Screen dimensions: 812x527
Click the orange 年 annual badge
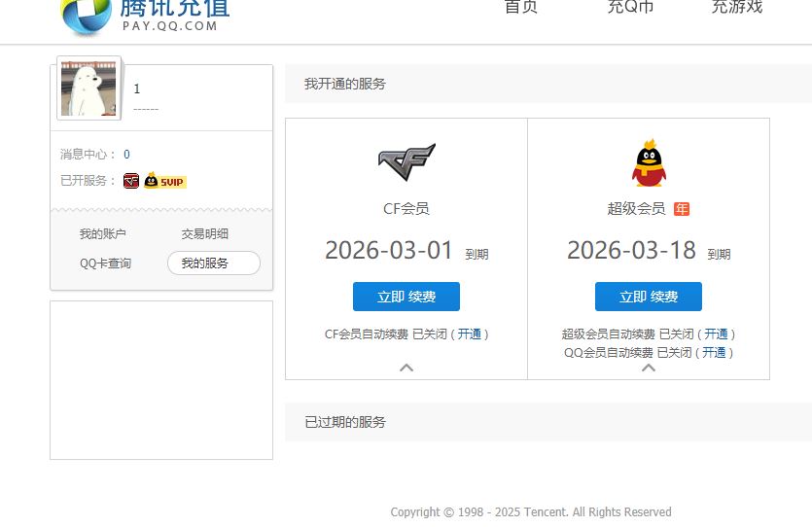point(681,209)
